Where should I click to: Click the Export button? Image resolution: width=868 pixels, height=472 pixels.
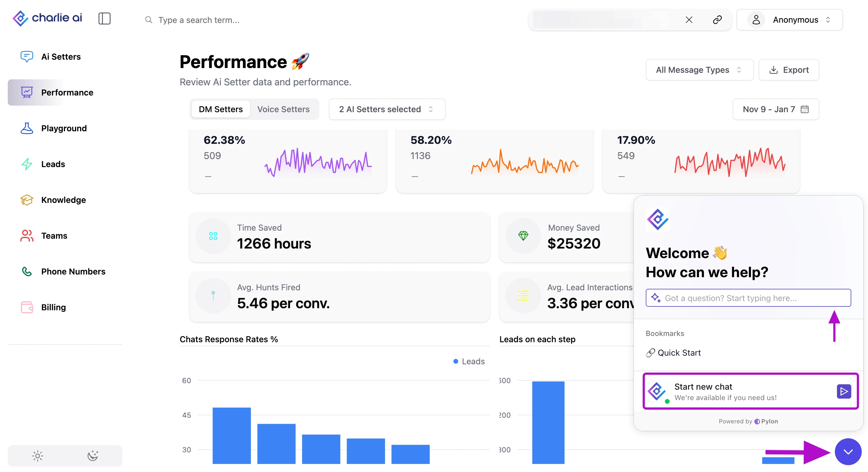click(x=789, y=70)
